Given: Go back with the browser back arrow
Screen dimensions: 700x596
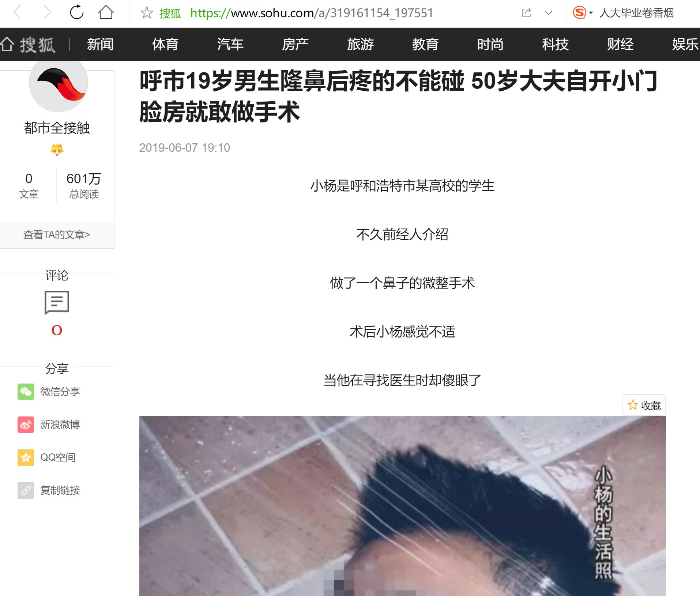Looking at the screenshot, I should (18, 12).
